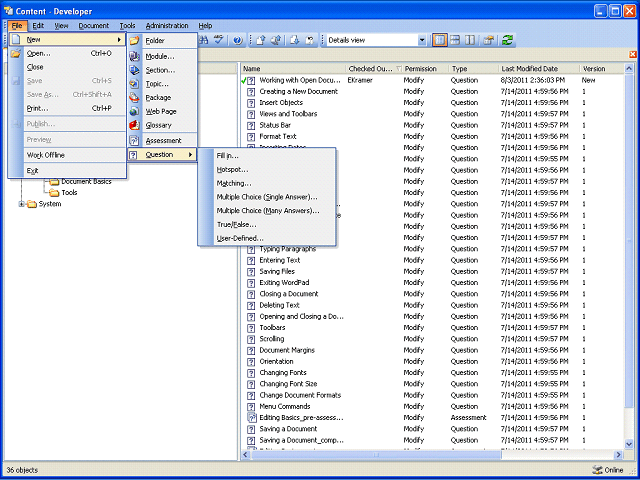This screenshot has height=480, width=640.
Task: Click the question icon beside Status Bar
Action: pos(251,125)
